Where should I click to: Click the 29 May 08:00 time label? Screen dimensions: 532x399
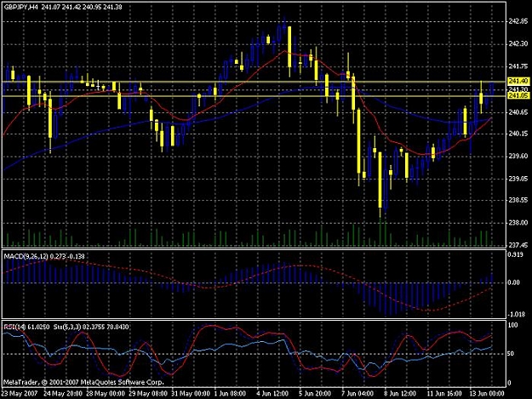pyautogui.click(x=148, y=394)
